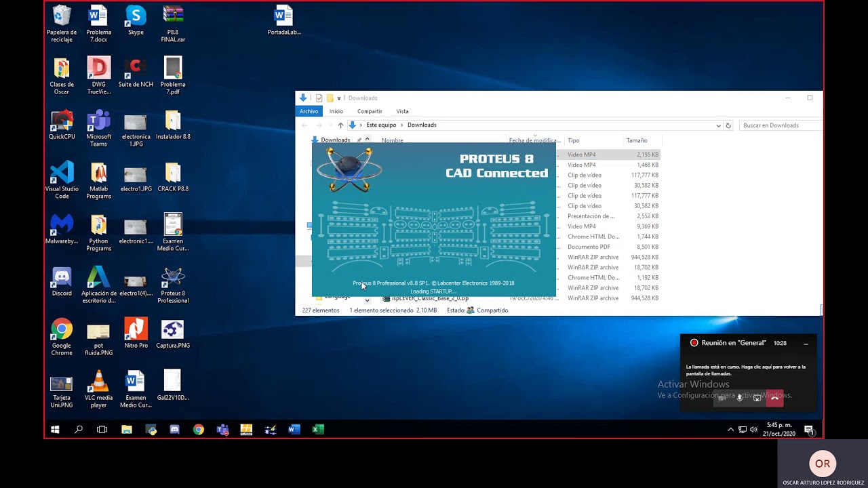Image resolution: width=868 pixels, height=488 pixels.
Task: Switch to Microsoft Teams in the taskbar
Action: click(222, 429)
